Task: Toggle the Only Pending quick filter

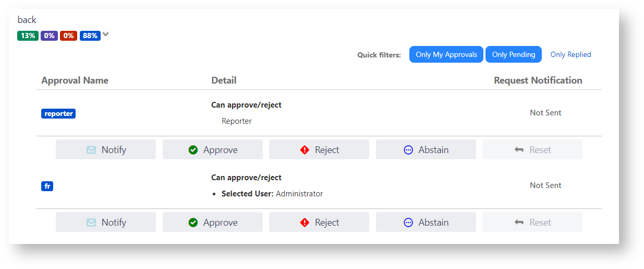Action: [x=514, y=54]
